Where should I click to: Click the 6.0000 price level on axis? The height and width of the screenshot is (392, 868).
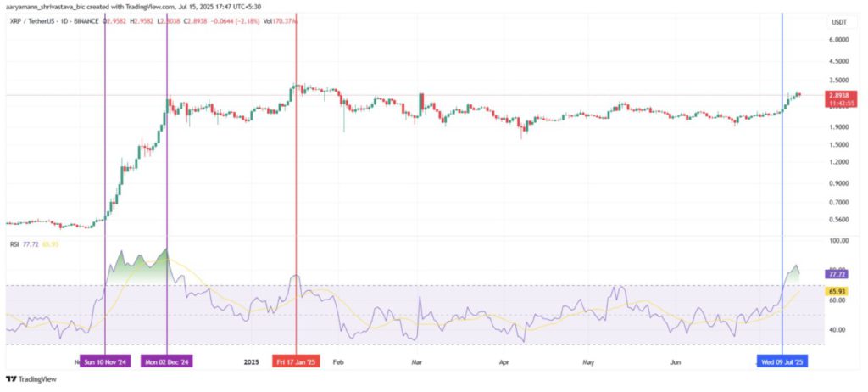point(838,40)
